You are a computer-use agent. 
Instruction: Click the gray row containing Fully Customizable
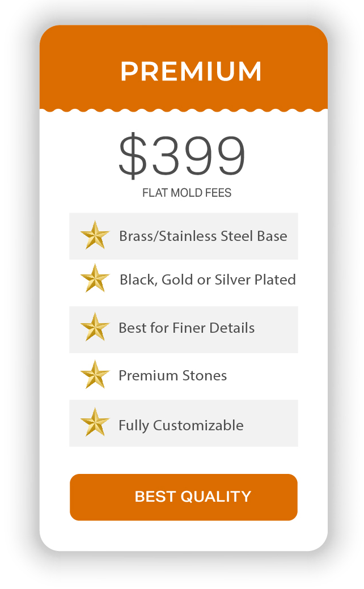point(184,423)
